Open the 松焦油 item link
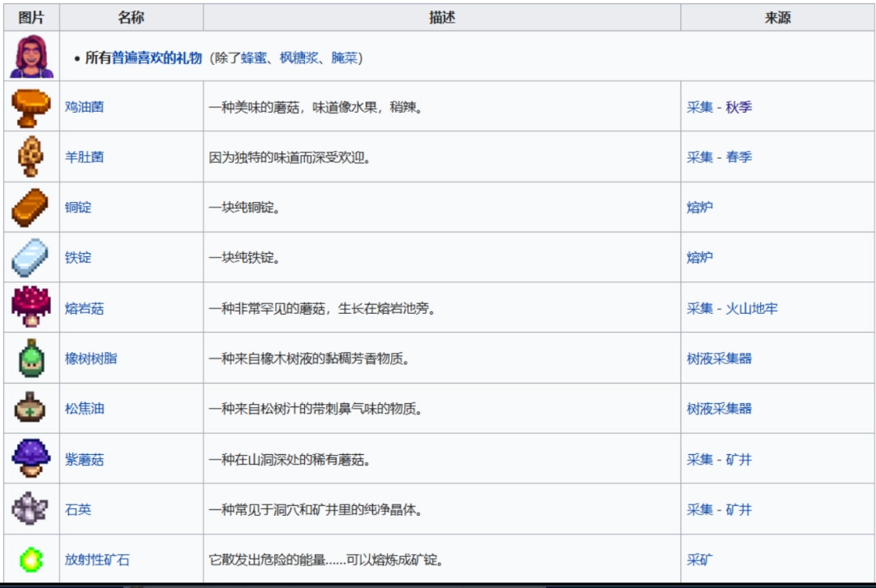 tap(84, 409)
